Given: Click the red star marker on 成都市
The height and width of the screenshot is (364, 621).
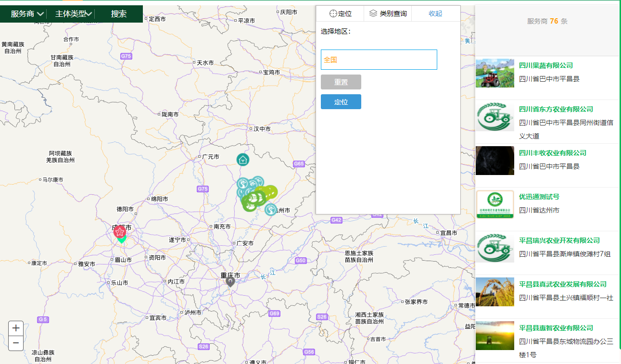Looking at the screenshot, I should click(x=120, y=232).
